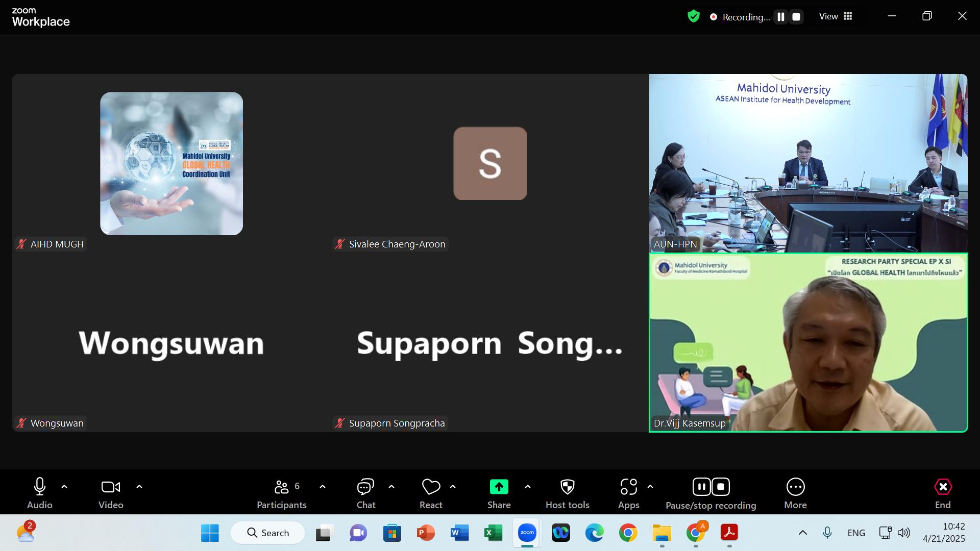Open File Explorer from taskbar

pyautogui.click(x=661, y=533)
